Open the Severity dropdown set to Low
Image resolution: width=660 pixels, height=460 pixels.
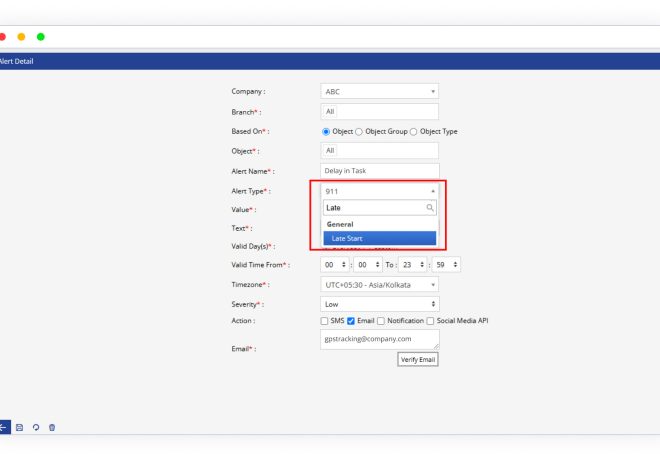[379, 303]
